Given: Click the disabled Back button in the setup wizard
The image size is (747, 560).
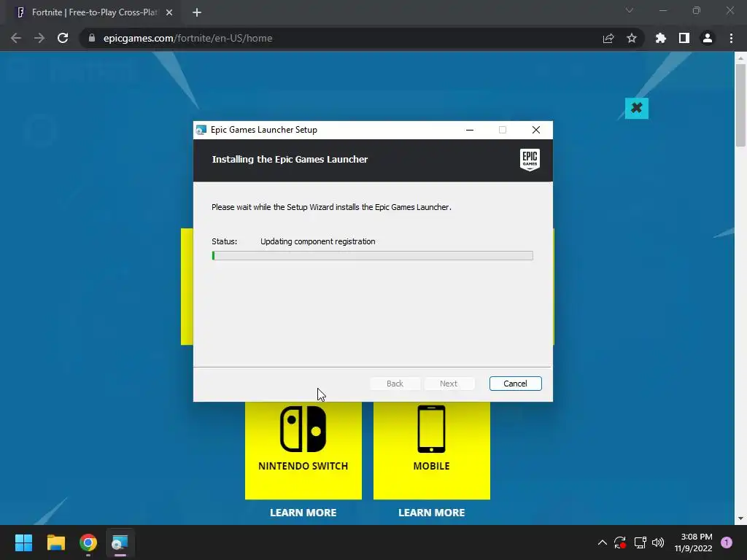Looking at the screenshot, I should [x=395, y=384].
